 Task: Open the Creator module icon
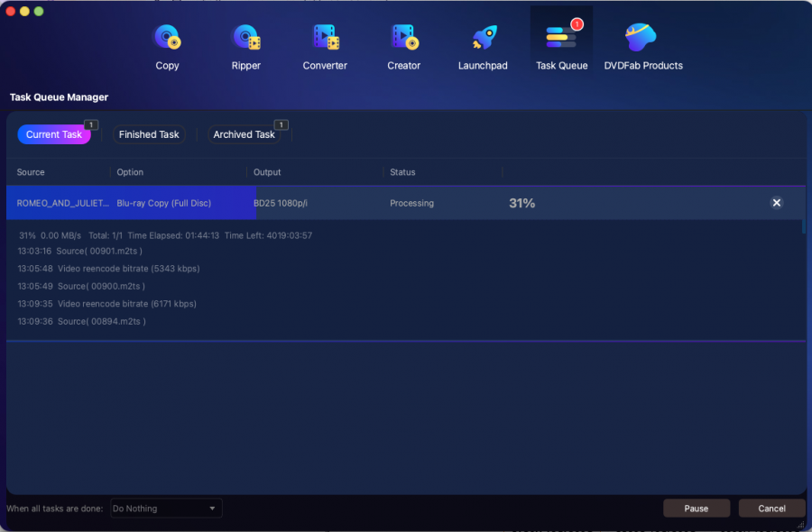click(x=403, y=38)
